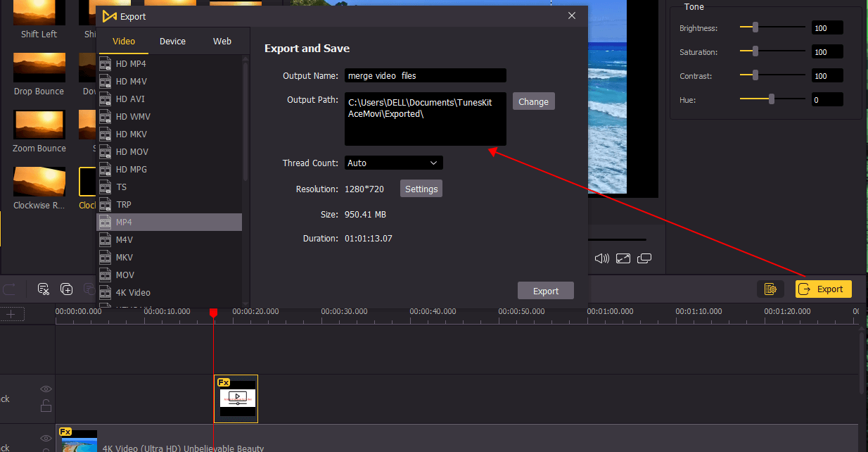Click Change output path button
The image size is (868, 452).
[533, 101]
